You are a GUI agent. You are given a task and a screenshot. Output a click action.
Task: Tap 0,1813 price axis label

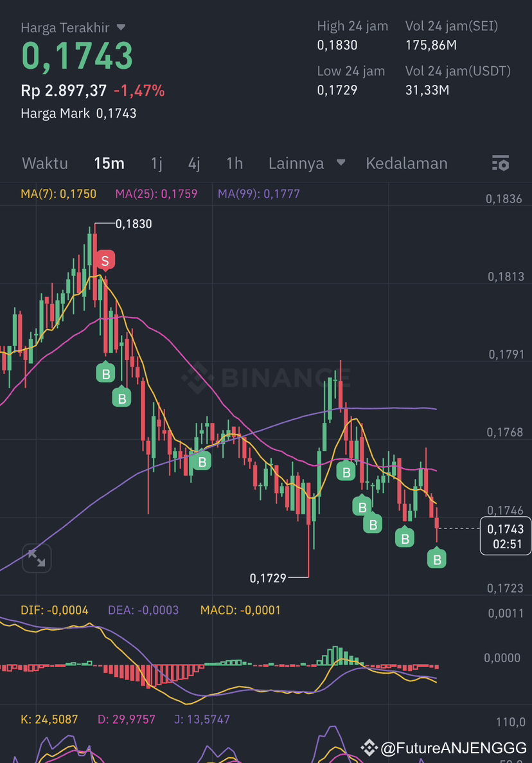pos(506,276)
